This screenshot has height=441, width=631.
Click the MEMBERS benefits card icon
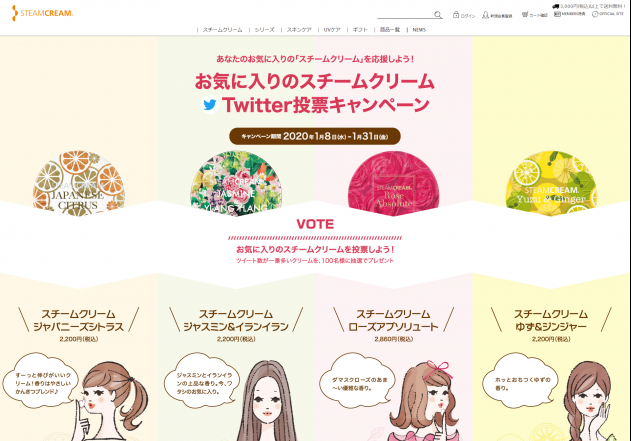point(557,14)
